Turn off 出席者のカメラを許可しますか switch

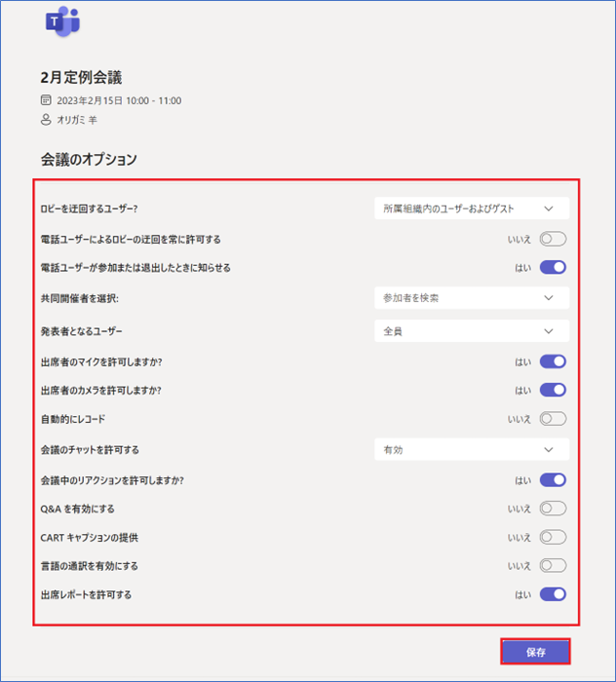552,390
